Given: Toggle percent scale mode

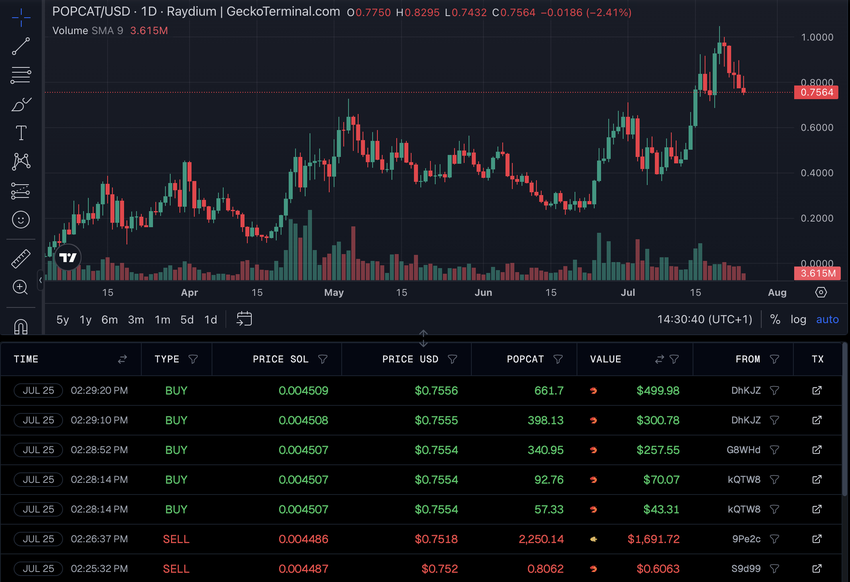Looking at the screenshot, I should [x=775, y=320].
